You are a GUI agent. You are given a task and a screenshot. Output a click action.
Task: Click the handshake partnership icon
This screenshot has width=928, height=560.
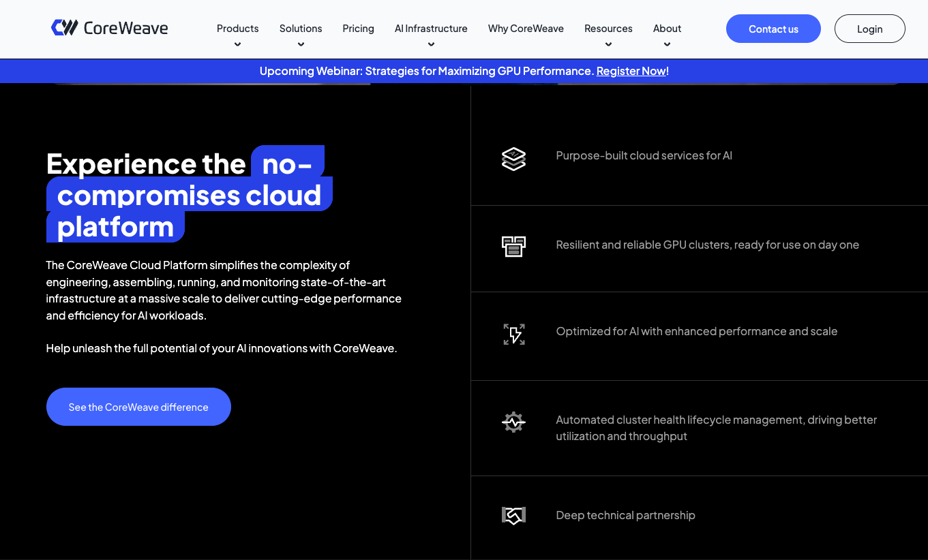click(513, 516)
